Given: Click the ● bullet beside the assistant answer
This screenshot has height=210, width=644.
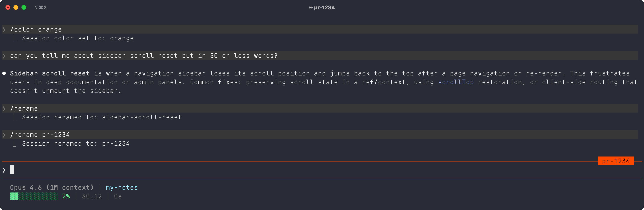Looking at the screenshot, I should pos(4,73).
